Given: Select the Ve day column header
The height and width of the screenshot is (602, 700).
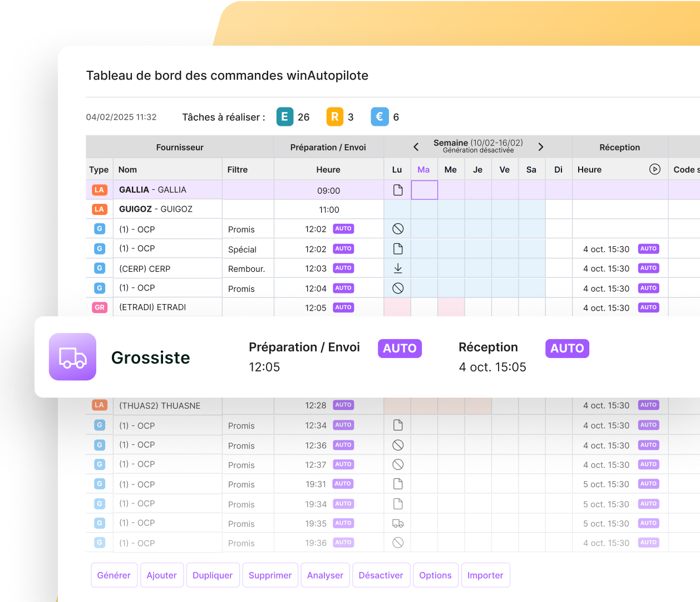Looking at the screenshot, I should (x=505, y=170).
